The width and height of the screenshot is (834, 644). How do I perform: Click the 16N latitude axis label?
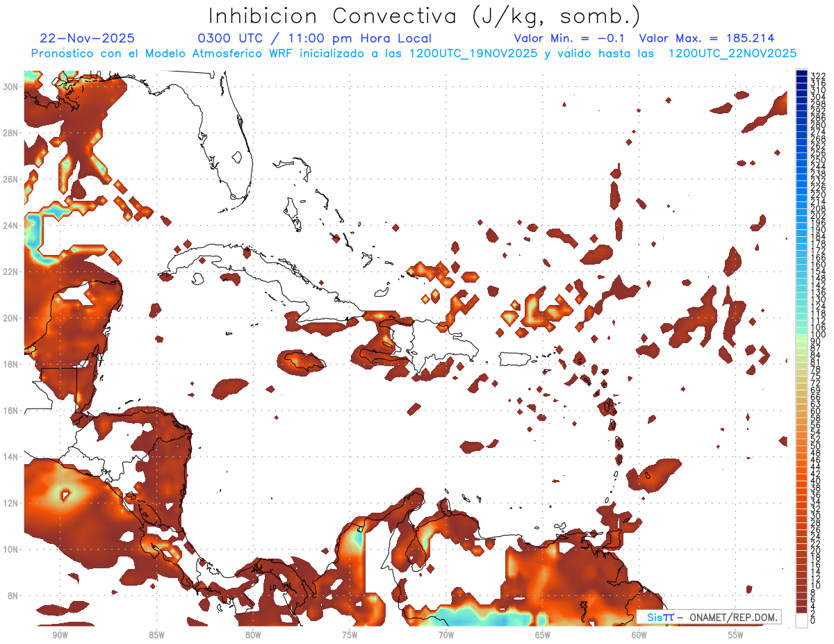(10, 410)
